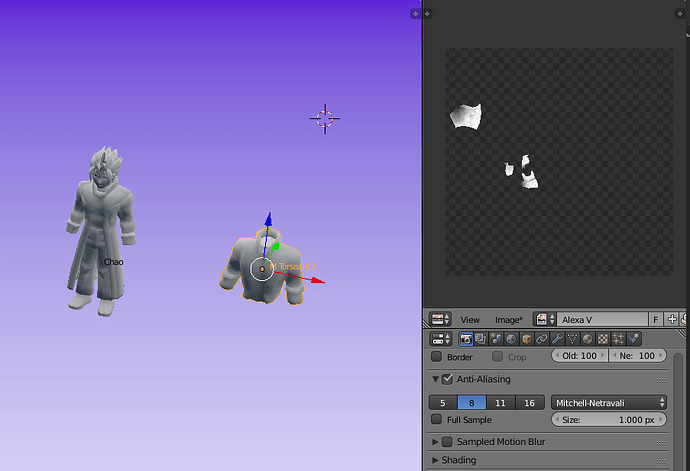The width and height of the screenshot is (690, 471).
Task: Click the green Y-axis manipulator arrow
Action: (x=276, y=246)
